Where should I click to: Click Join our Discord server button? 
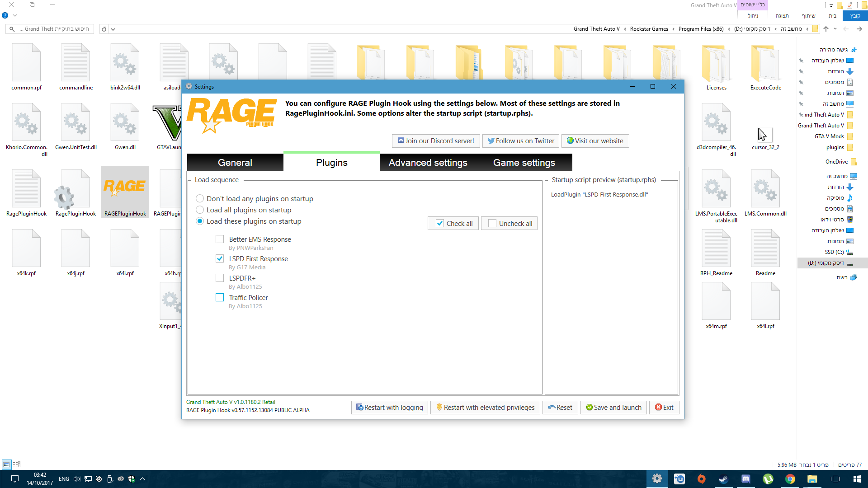tap(436, 141)
